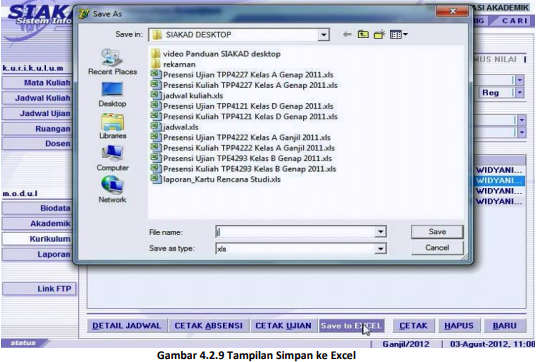Click inside the File name field
This screenshot has height=362, width=540.
[x=295, y=232]
